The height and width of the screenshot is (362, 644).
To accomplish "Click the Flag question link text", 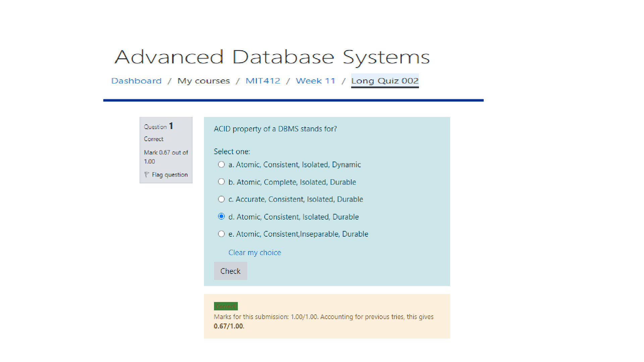I will (170, 175).
